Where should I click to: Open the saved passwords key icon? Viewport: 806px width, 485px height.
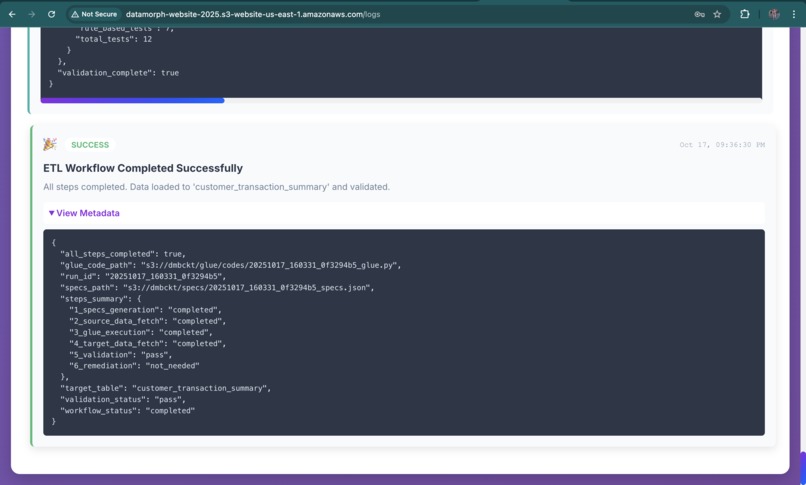(x=700, y=14)
